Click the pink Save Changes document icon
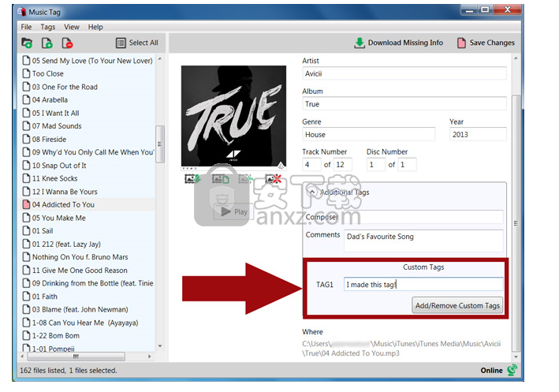 462,43
